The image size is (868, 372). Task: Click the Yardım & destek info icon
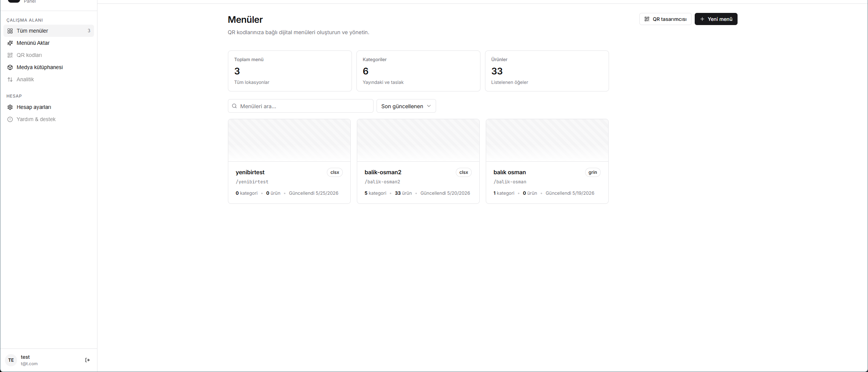pos(10,119)
